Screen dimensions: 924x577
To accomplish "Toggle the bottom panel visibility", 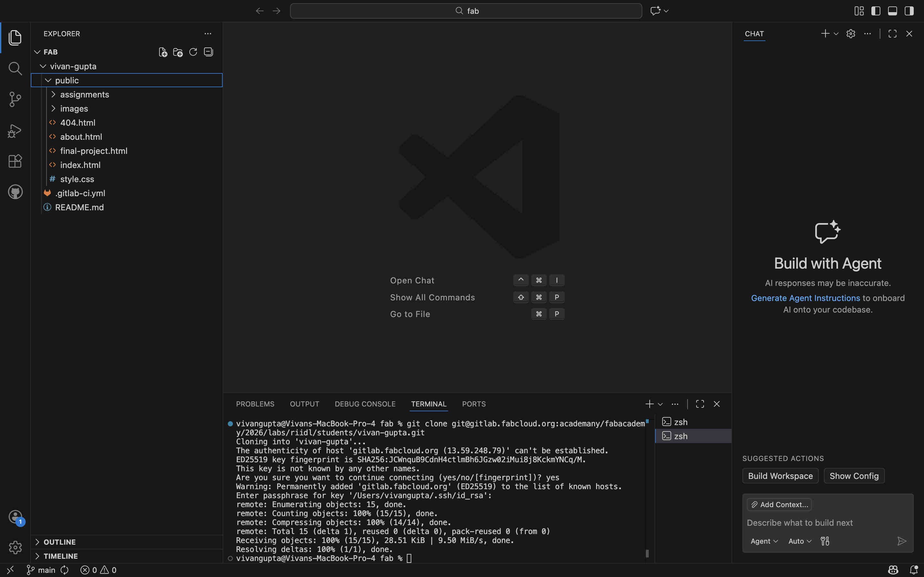I will pos(892,11).
